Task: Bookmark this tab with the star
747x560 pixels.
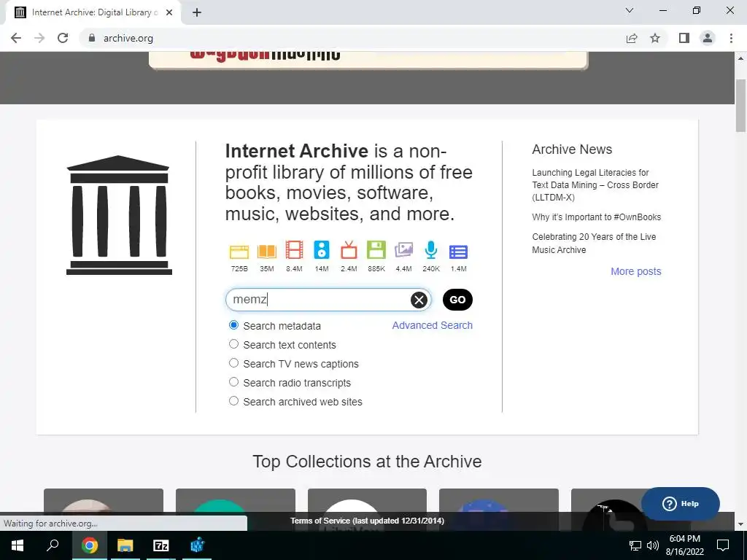Action: tap(655, 38)
